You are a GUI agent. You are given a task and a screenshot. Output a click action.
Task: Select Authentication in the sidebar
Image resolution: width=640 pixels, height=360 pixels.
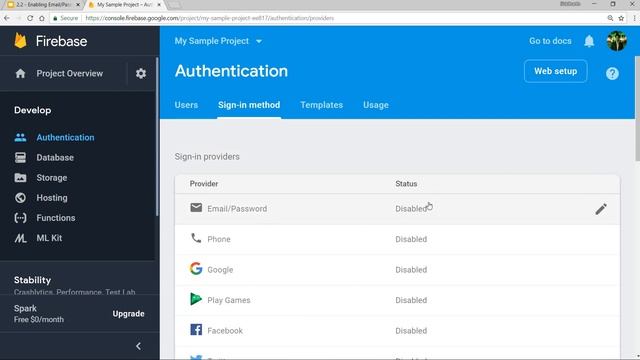point(65,138)
